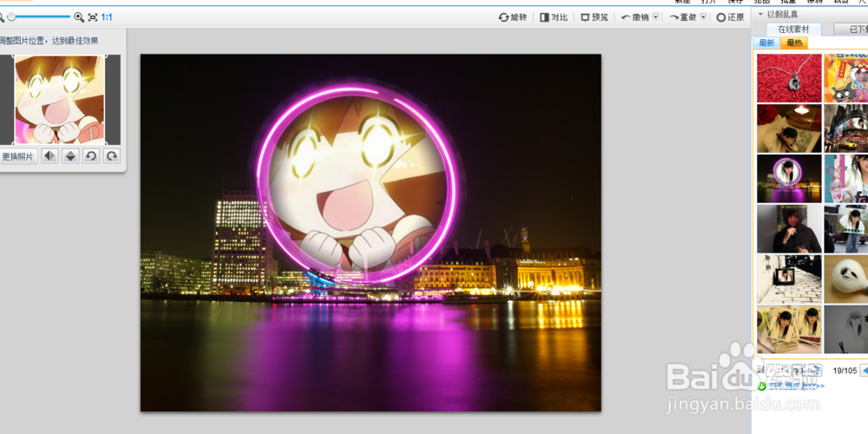Click 撤销 to undo
Viewport: 868px width, 434px height.
(635, 17)
